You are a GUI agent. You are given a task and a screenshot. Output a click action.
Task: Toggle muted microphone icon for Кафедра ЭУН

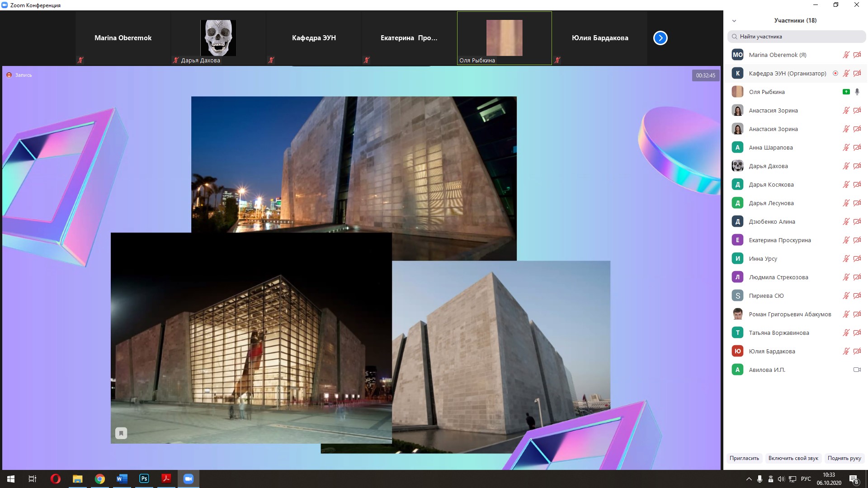click(x=846, y=73)
